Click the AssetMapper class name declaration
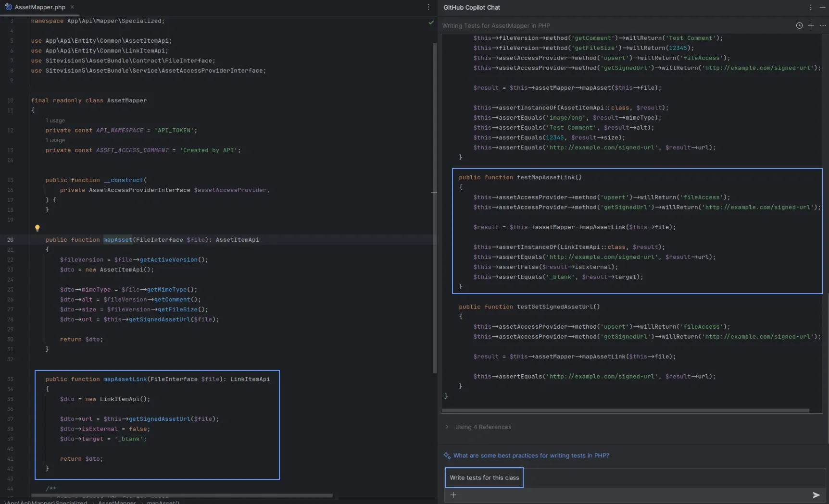This screenshot has height=504, width=829. pos(127,100)
